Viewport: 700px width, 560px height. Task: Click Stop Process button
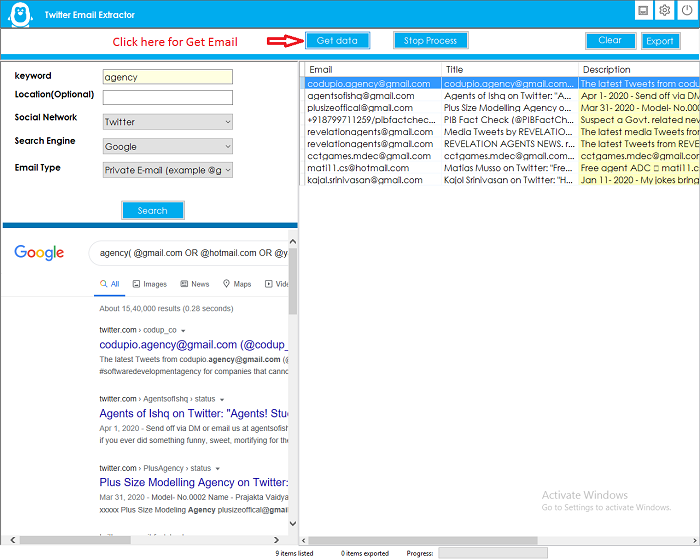(430, 41)
